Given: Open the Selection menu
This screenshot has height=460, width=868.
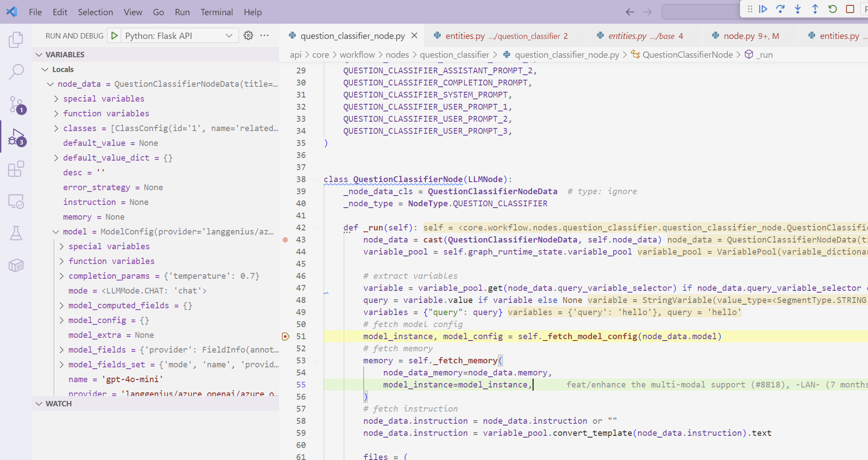Looking at the screenshot, I should 95,12.
